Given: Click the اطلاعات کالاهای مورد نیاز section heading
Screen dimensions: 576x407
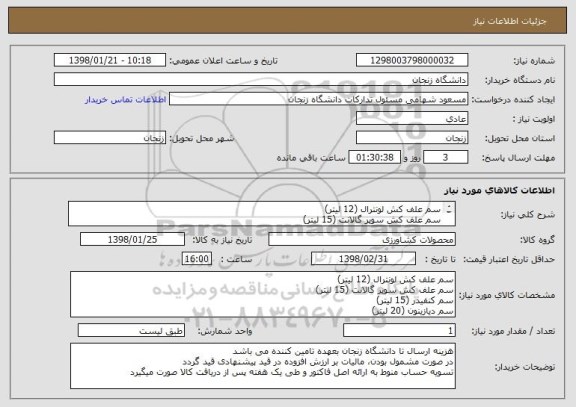Looking at the screenshot, I should coord(499,190).
